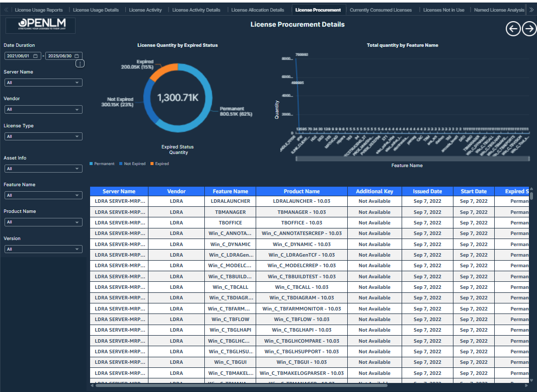The image size is (537, 392).
Task: Open the three-dot options menu
Action: [x=80, y=64]
